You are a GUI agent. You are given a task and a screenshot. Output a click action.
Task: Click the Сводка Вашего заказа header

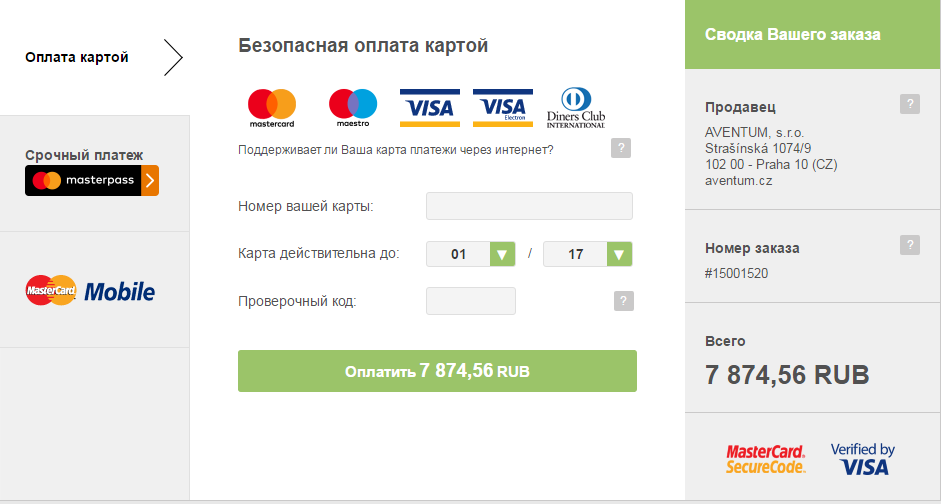(x=792, y=34)
